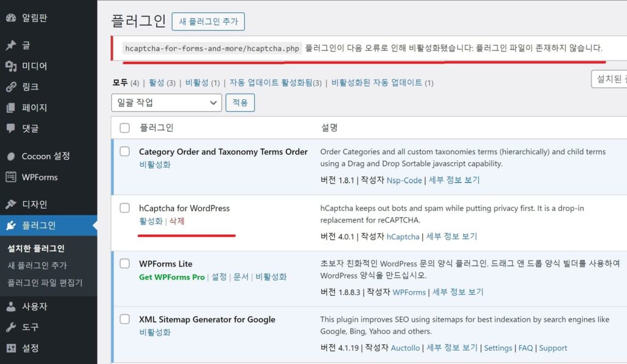Toggle the select-all plugins checkbox

tap(125, 128)
